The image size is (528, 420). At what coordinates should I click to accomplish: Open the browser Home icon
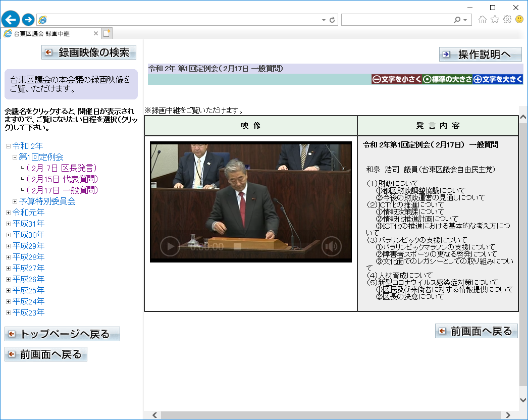[483, 20]
